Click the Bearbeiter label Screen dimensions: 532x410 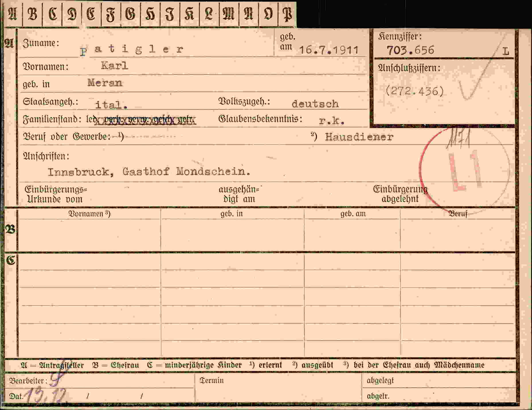[x=28, y=381]
